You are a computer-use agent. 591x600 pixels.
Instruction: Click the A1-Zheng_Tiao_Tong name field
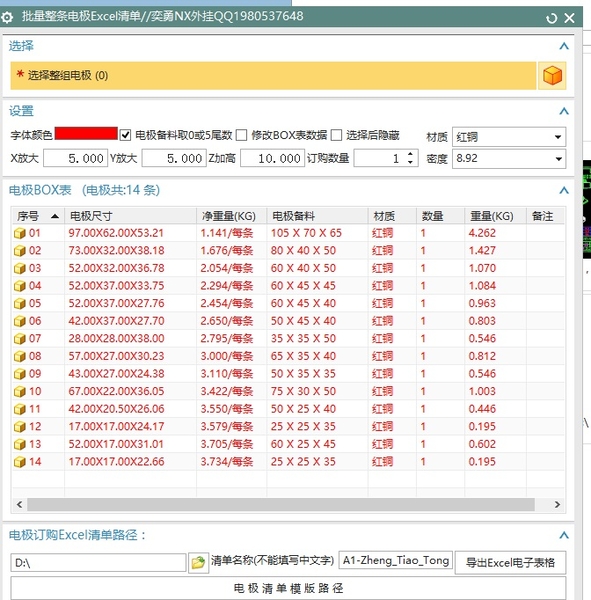(x=396, y=561)
